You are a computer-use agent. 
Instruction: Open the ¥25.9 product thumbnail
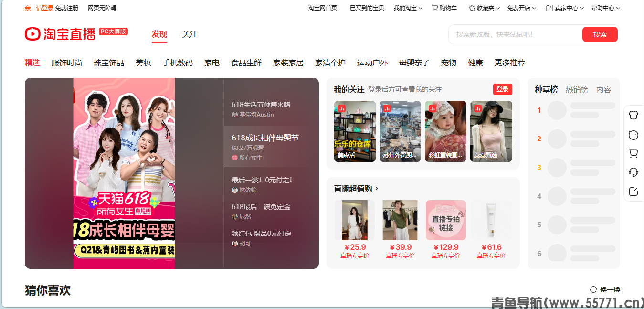pyautogui.click(x=355, y=220)
